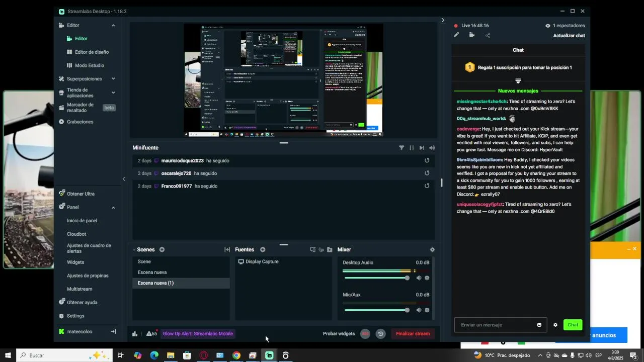The height and width of the screenshot is (362, 644).
Task: Open the multistream camera icon in chat header
Action: pos(472,35)
